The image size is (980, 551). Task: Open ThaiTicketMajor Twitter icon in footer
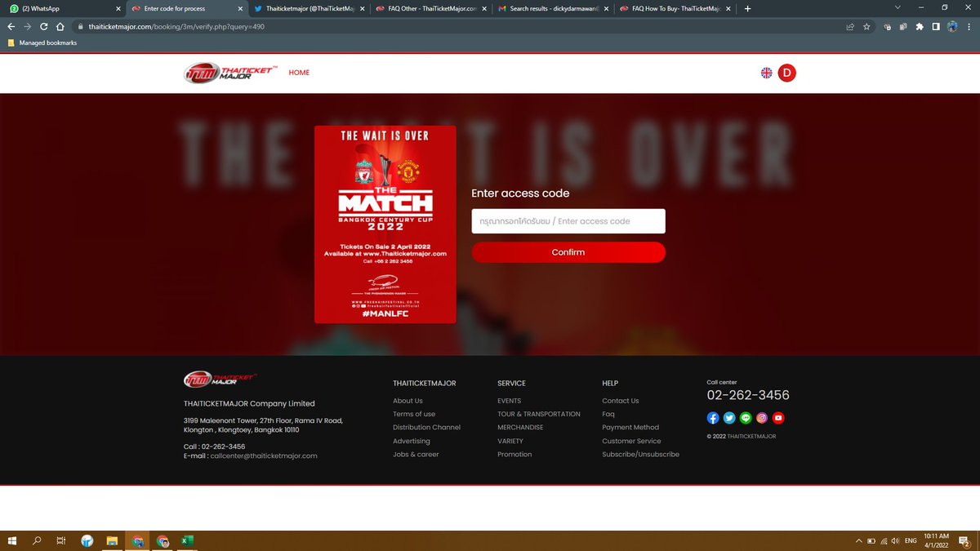pos(729,418)
